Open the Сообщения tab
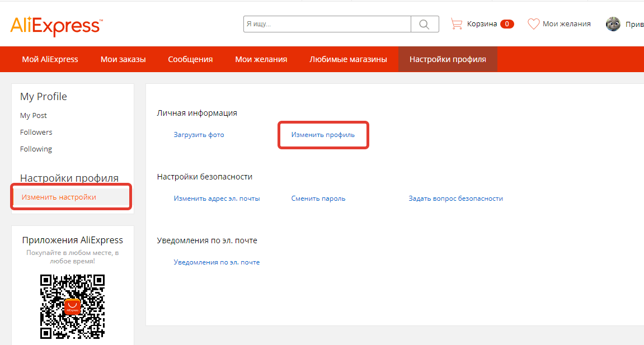The image size is (644, 345). pyautogui.click(x=190, y=59)
